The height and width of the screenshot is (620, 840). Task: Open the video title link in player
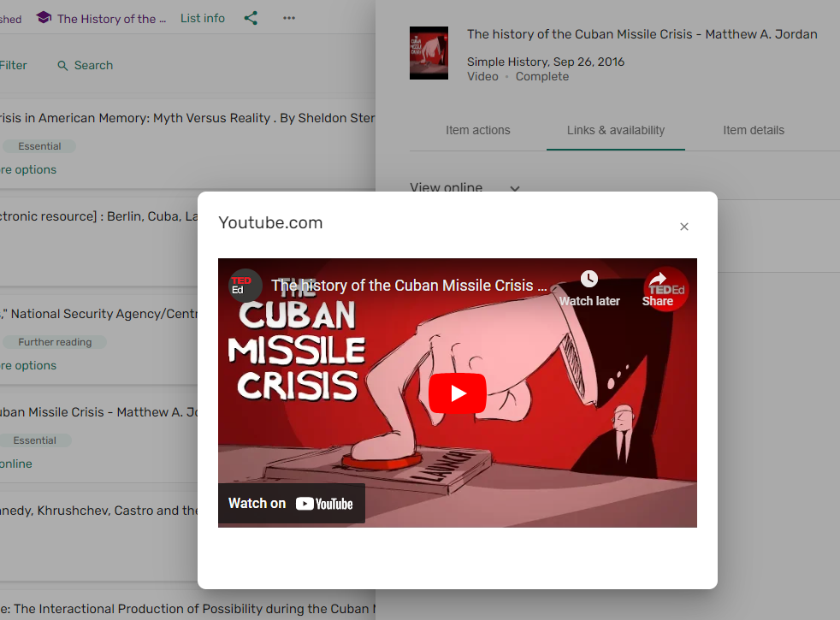(x=409, y=286)
